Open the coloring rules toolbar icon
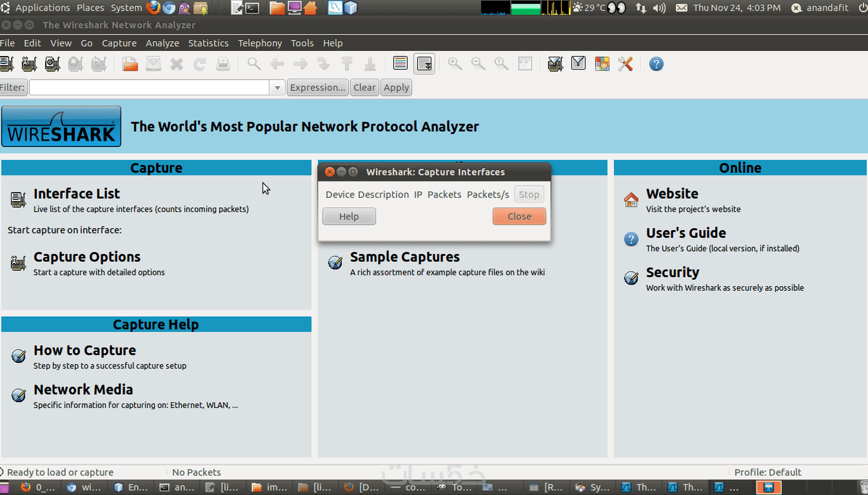 pos(602,64)
